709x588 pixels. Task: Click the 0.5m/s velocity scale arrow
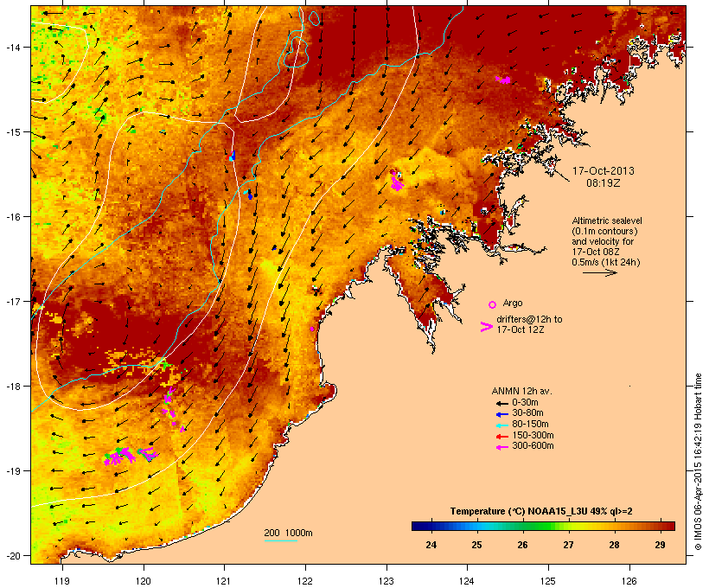pos(599,272)
